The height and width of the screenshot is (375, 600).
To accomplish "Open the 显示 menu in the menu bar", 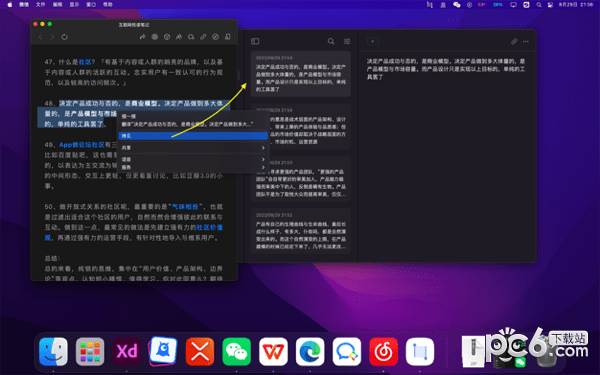I will pos(74,5).
